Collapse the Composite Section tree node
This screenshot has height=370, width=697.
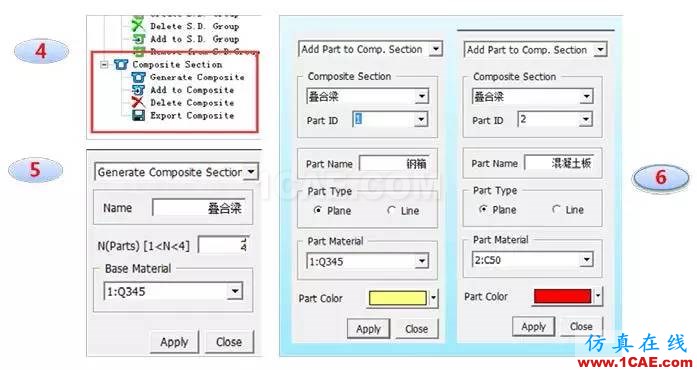tap(104, 65)
